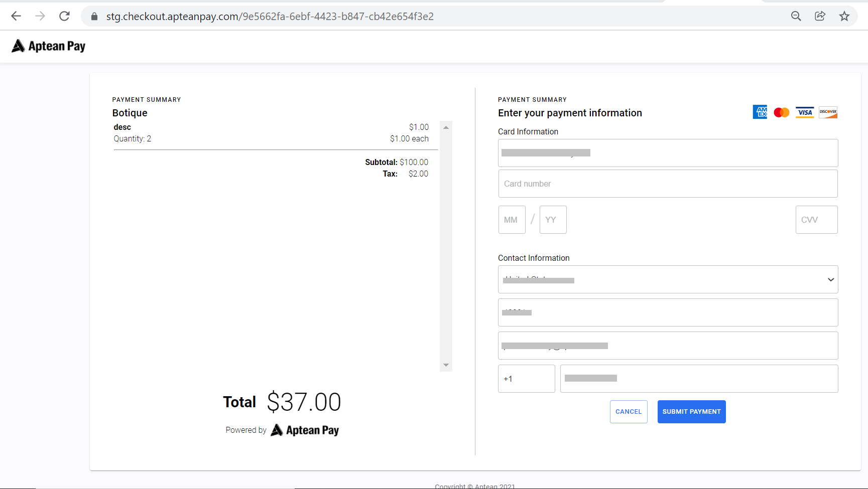The image size is (868, 489).
Task: Click the cardholder name field
Action: pos(668,153)
